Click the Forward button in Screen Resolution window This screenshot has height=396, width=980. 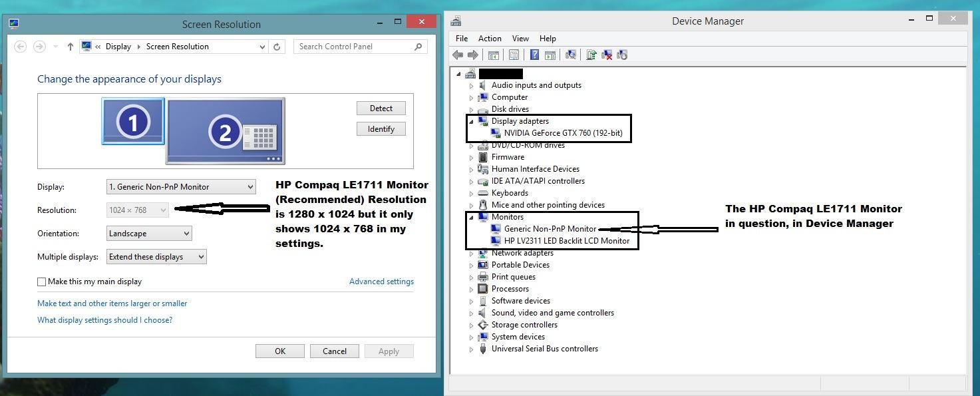coord(39,47)
